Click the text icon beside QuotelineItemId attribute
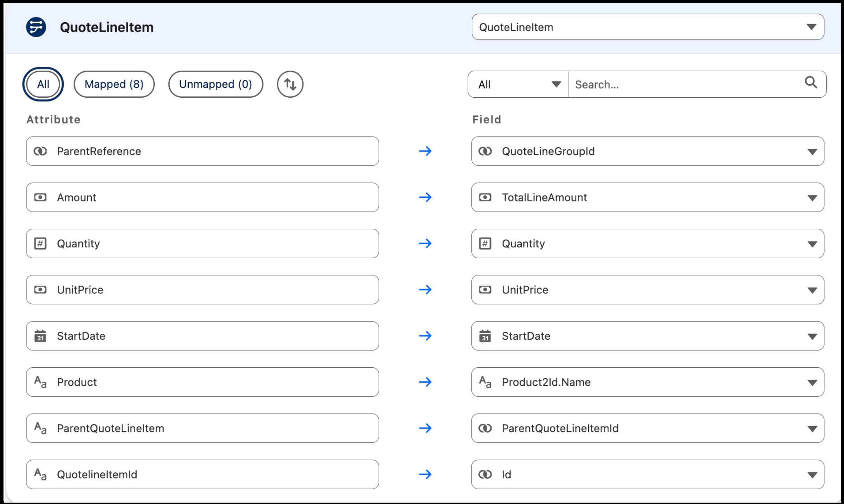844x504 pixels. pos(40,474)
